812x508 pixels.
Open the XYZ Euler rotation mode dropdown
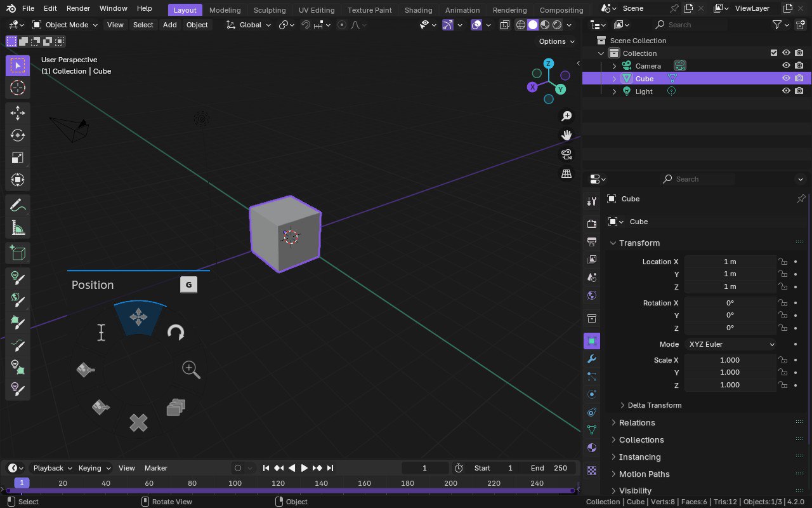pyautogui.click(x=731, y=344)
